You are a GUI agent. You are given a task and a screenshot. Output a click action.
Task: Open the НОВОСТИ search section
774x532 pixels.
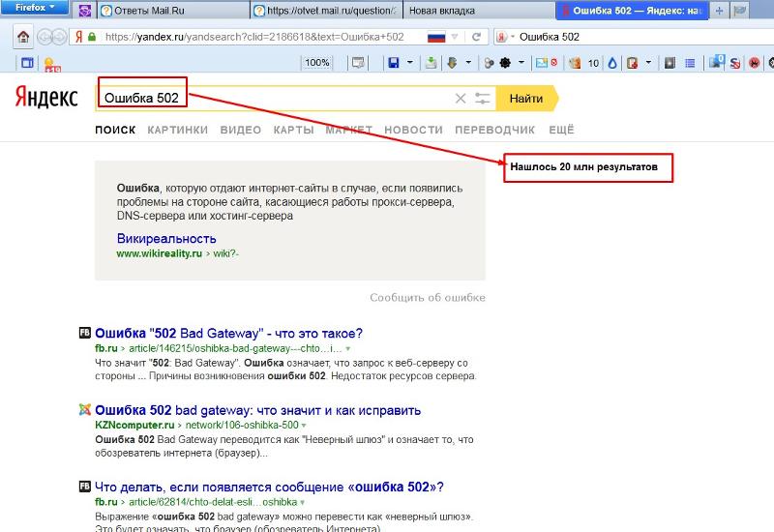pos(414,130)
